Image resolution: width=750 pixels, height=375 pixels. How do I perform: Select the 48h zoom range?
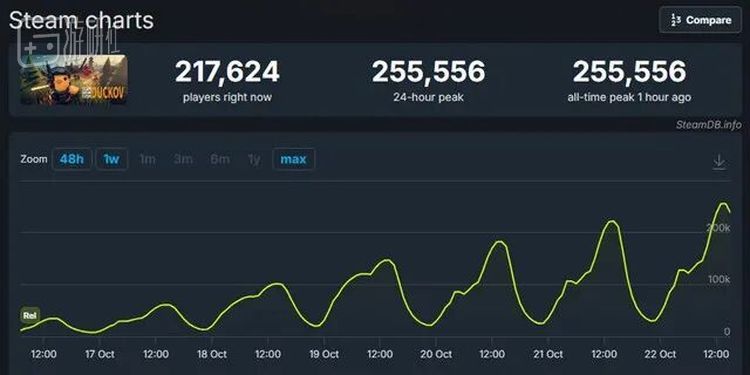click(71, 159)
